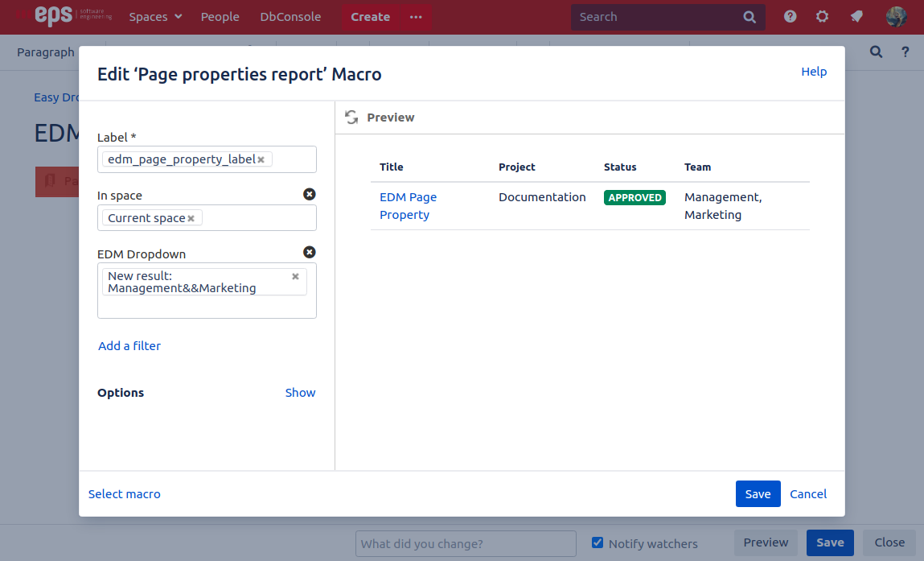This screenshot has width=924, height=561.
Task: Click the Add a filter link
Action: (x=129, y=346)
